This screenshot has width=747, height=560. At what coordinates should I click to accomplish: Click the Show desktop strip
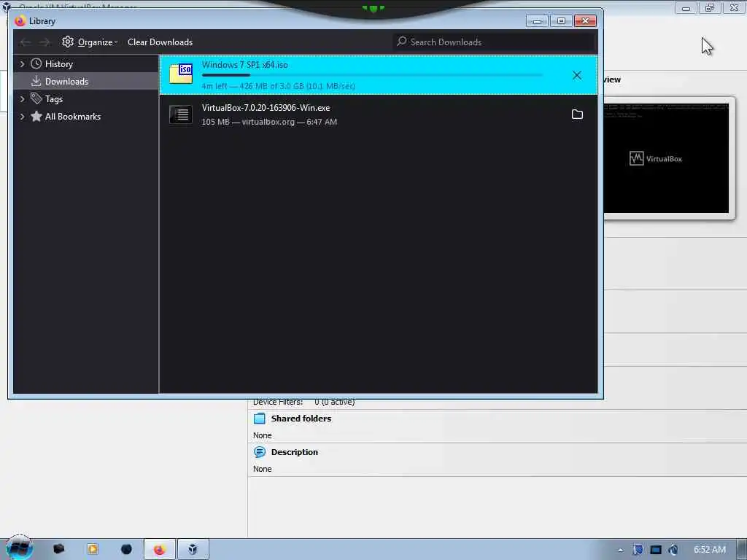pyautogui.click(x=742, y=549)
